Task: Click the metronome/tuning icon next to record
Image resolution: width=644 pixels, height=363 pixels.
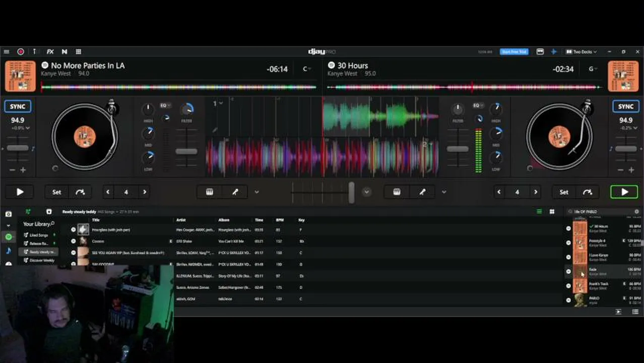Action: tap(35, 51)
